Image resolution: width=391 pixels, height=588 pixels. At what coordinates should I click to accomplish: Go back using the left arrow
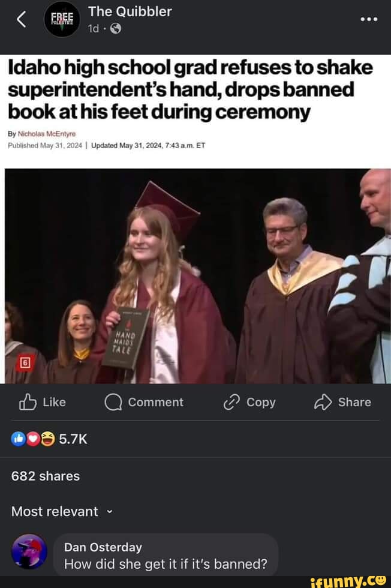pos(21,20)
